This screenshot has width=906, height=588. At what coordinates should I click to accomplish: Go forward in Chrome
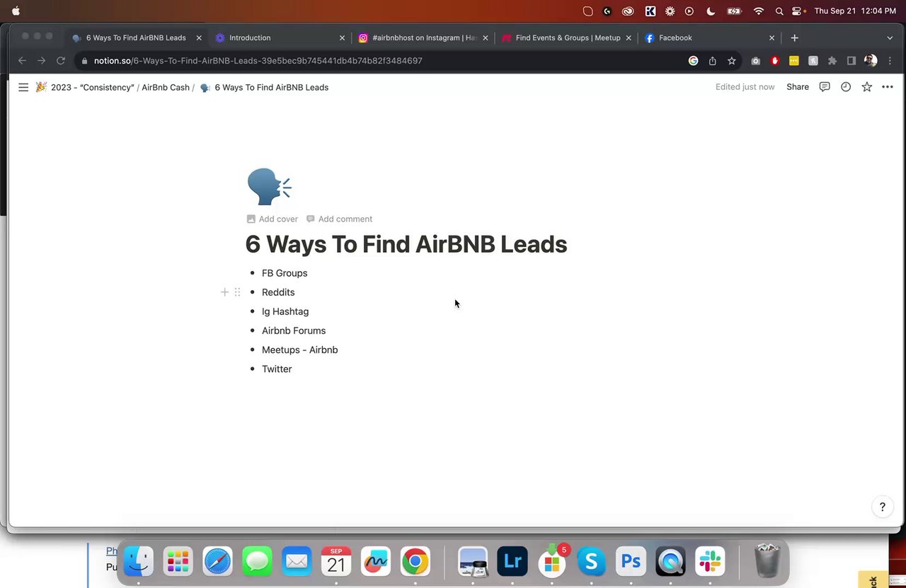pyautogui.click(x=41, y=61)
